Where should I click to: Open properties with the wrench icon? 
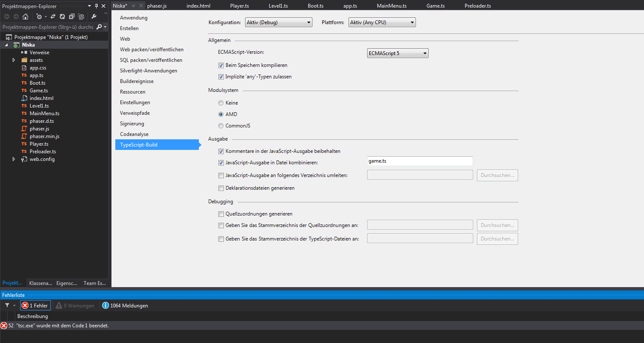pyautogui.click(x=94, y=17)
